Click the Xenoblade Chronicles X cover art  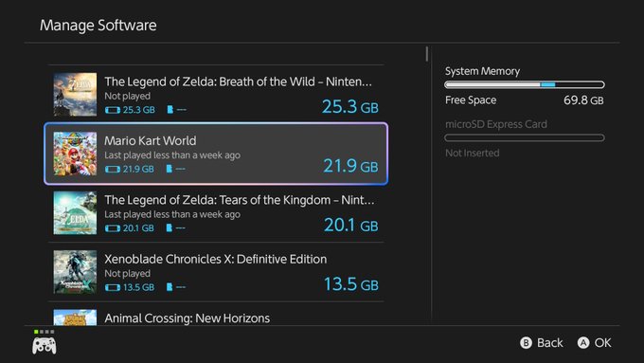(x=75, y=272)
